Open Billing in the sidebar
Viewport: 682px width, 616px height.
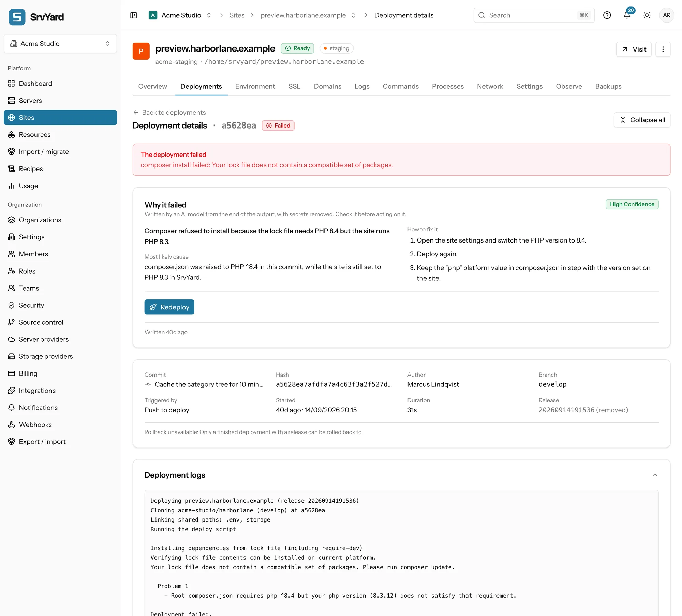[60, 373]
